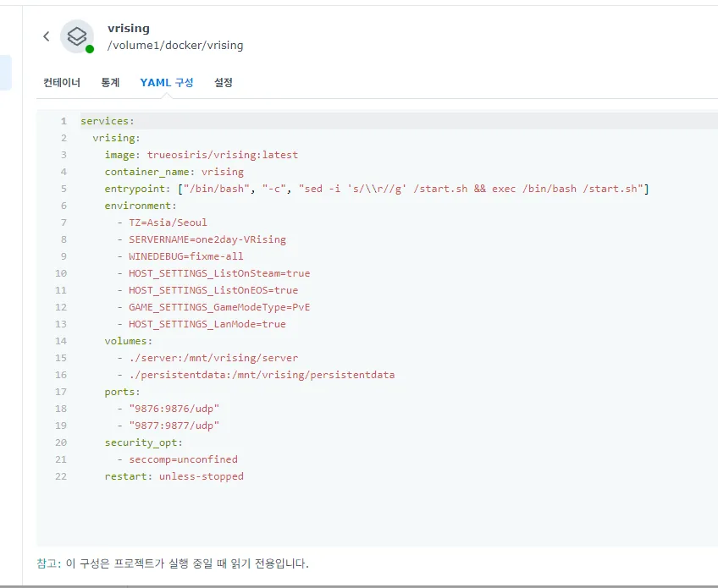Image resolution: width=718 pixels, height=588 pixels.
Task: Open the 컨테이너 tab
Action: click(x=62, y=83)
